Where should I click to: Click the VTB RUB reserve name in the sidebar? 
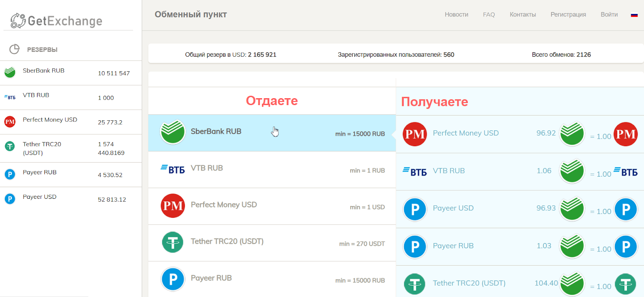tap(36, 95)
